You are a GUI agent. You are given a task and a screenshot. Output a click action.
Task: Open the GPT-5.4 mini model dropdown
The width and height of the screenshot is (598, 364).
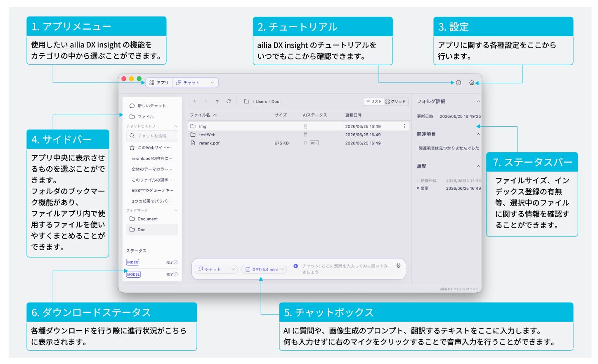(264, 269)
